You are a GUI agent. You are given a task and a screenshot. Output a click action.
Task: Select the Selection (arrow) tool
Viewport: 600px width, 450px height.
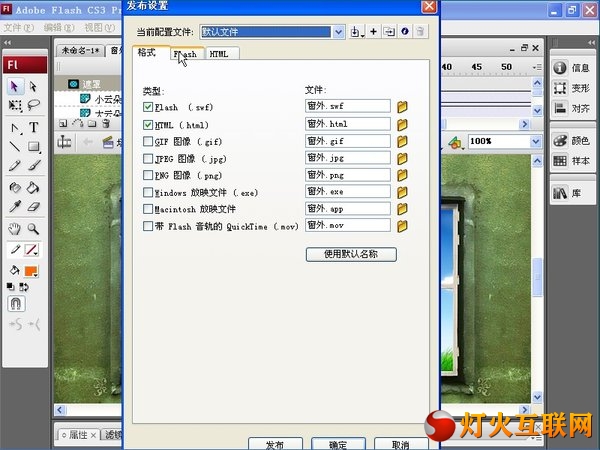coord(15,87)
